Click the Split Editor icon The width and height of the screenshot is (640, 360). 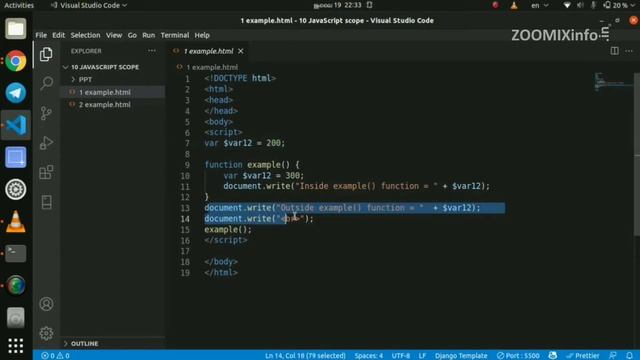click(x=614, y=51)
